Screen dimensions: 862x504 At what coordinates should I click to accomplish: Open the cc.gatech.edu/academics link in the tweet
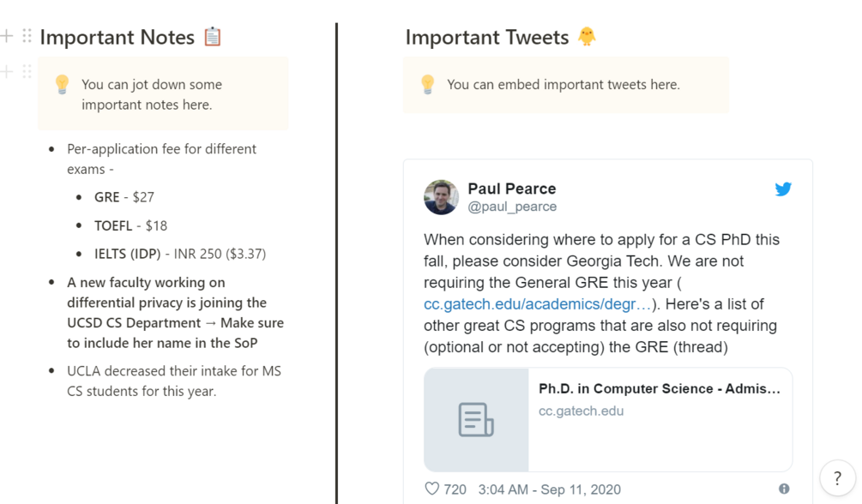coord(537,304)
